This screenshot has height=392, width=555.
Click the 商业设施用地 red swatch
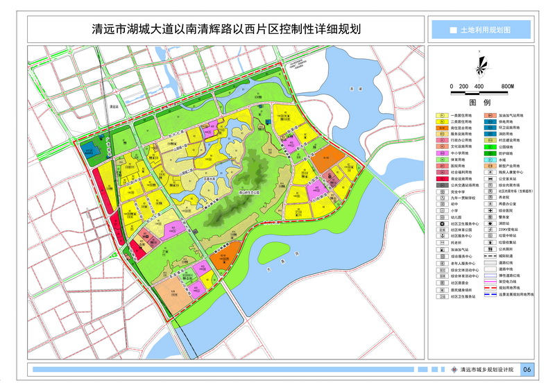[441, 179]
